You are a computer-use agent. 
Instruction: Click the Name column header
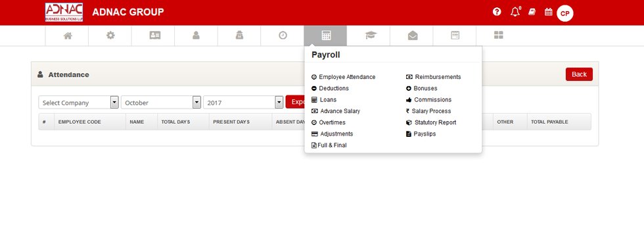coord(137,122)
